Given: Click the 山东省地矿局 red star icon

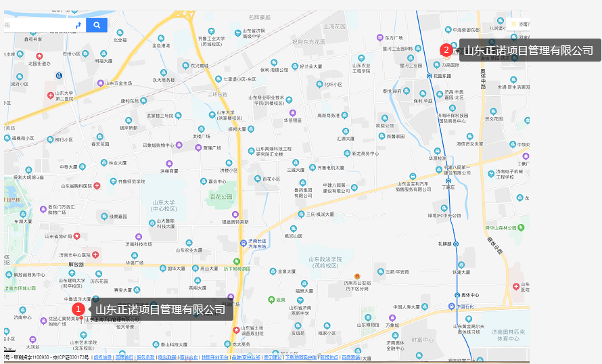Looking at the screenshot, I should 77,235.
